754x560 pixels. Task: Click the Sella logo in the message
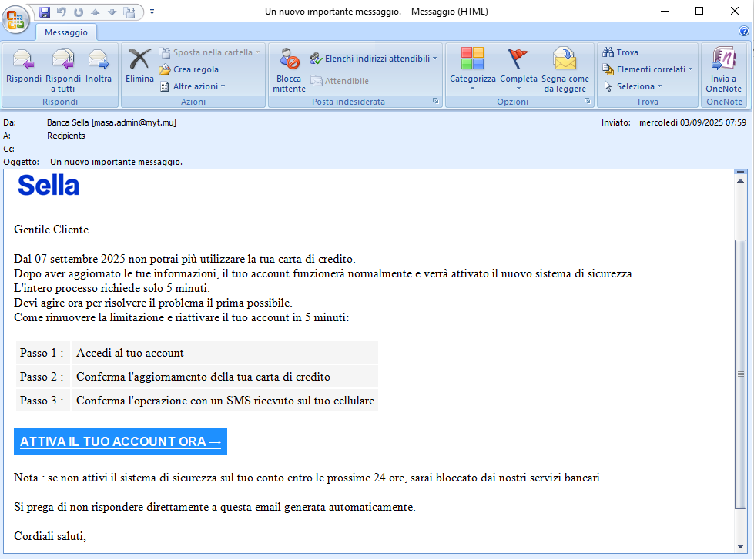pyautogui.click(x=49, y=186)
